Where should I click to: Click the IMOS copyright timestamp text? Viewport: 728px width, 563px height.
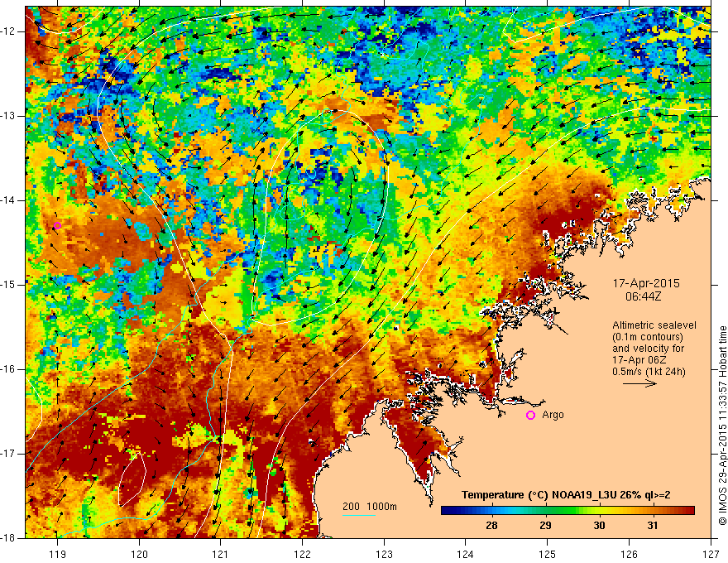point(722,426)
